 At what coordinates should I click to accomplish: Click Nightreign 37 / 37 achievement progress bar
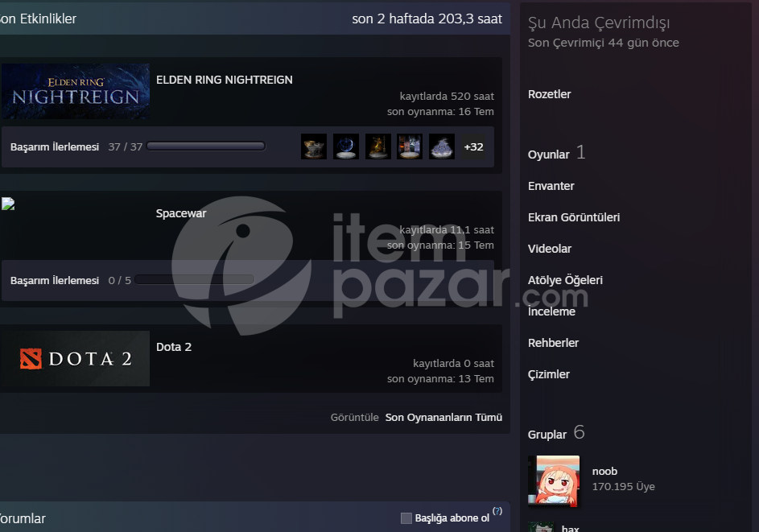pos(206,146)
